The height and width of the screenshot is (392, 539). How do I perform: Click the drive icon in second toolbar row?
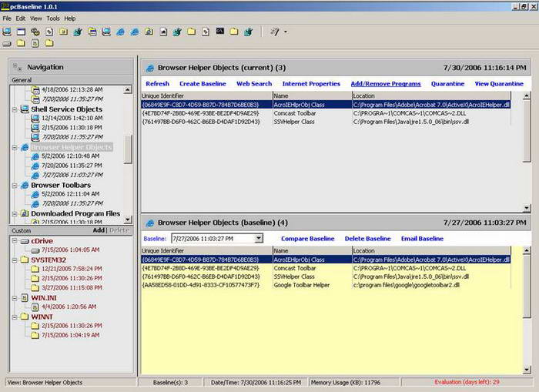tap(7, 44)
